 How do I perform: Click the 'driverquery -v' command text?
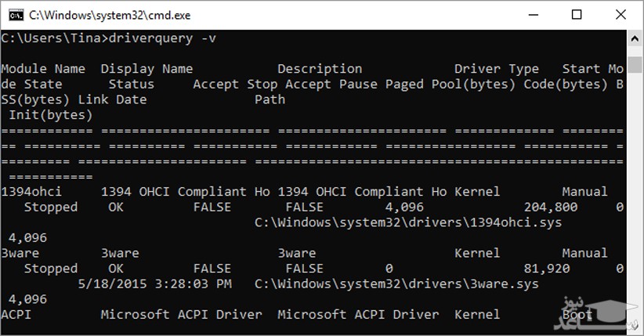(156, 38)
